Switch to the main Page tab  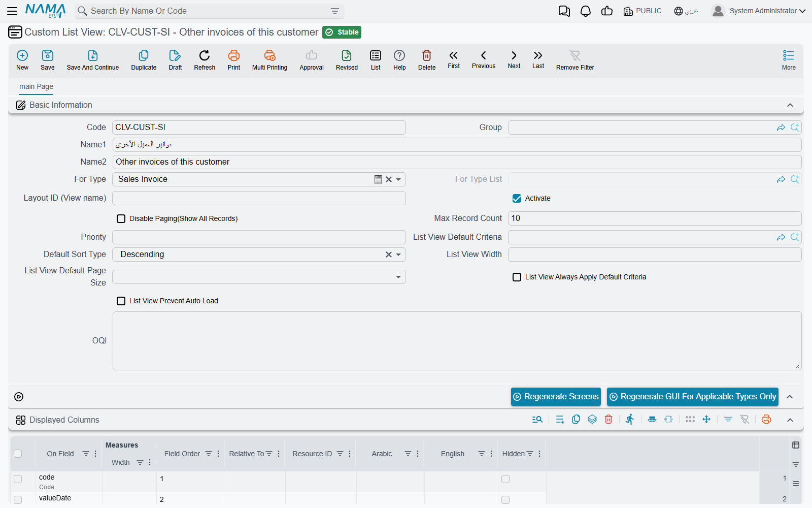tap(36, 86)
